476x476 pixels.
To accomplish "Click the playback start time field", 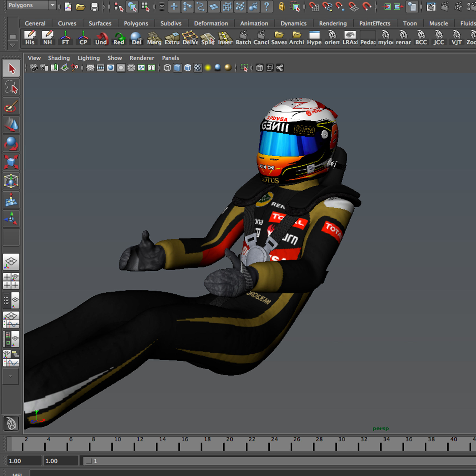I will (61, 461).
